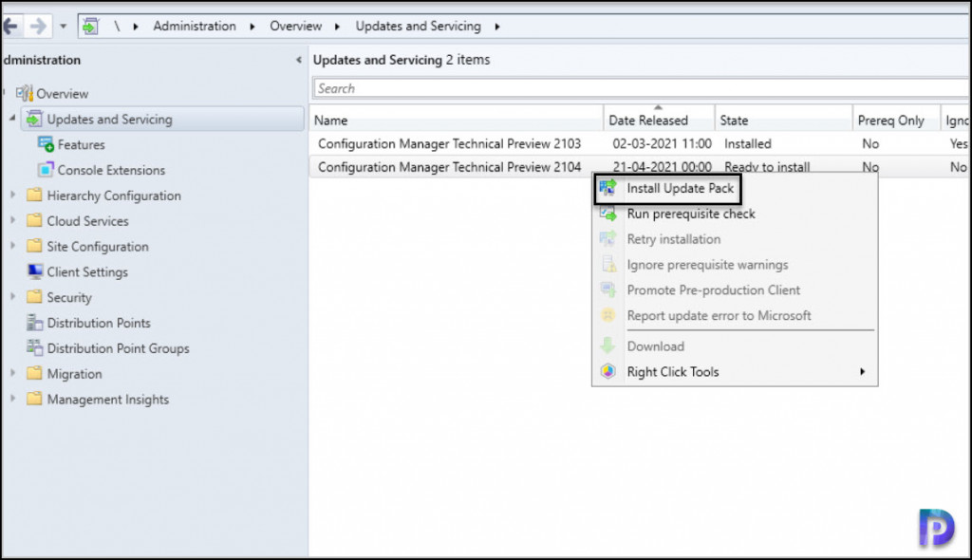The image size is (972, 560).
Task: Click Report update error to Microsoft
Action: click(720, 316)
